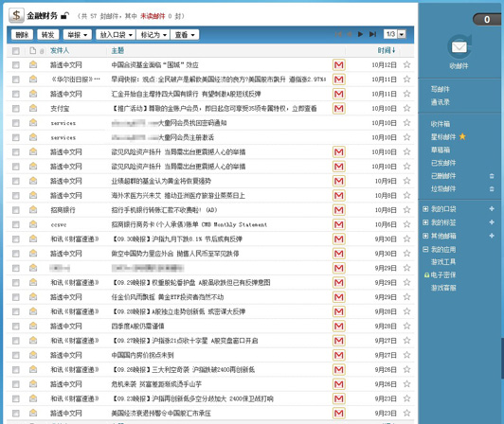Empty trash icon next to 垃圾邮件

click(x=492, y=189)
